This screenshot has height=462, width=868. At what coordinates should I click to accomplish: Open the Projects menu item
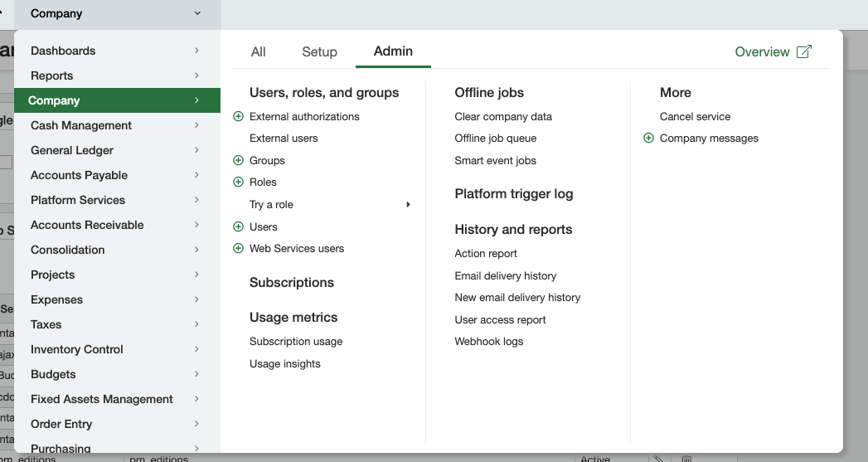tap(117, 275)
